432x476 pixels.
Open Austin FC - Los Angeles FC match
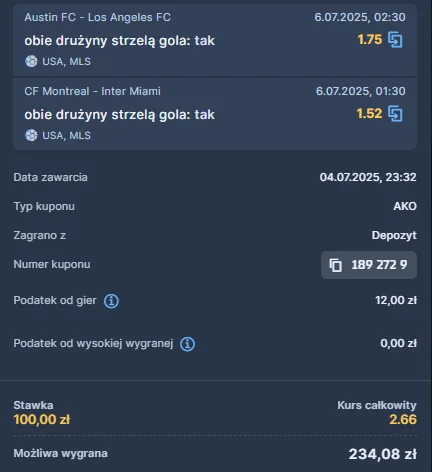point(97,17)
